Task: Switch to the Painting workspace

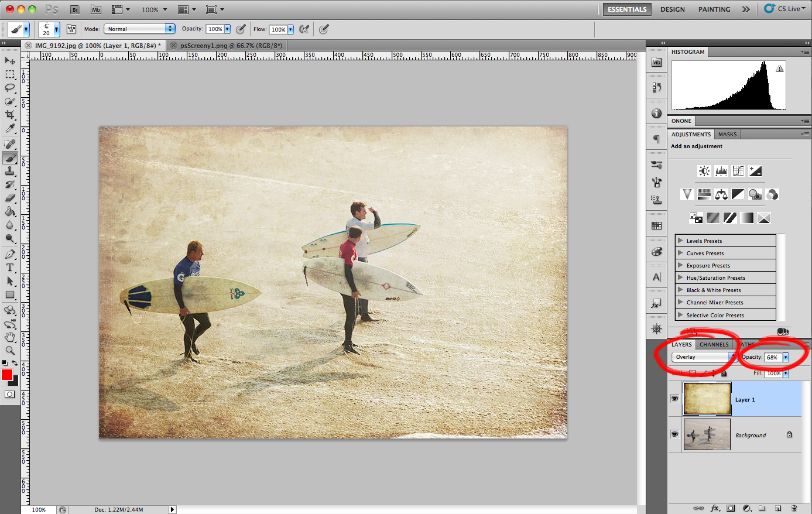Action: coord(714,9)
